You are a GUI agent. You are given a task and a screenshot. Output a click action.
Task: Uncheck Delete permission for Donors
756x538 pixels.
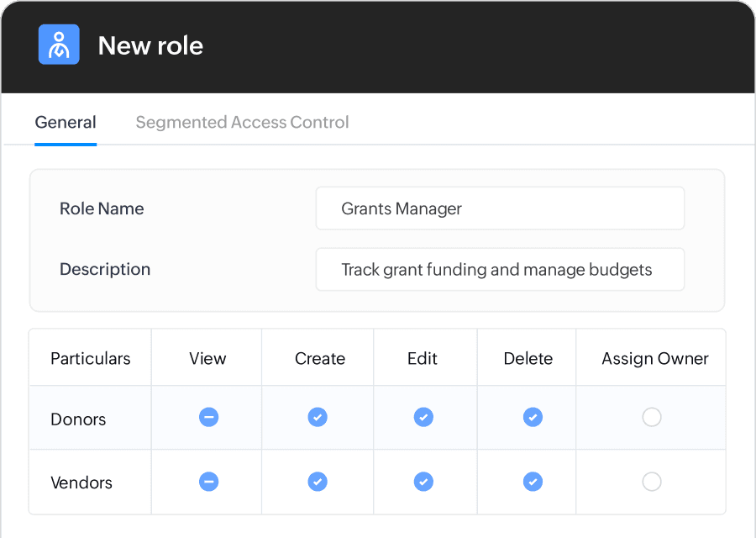[533, 417]
